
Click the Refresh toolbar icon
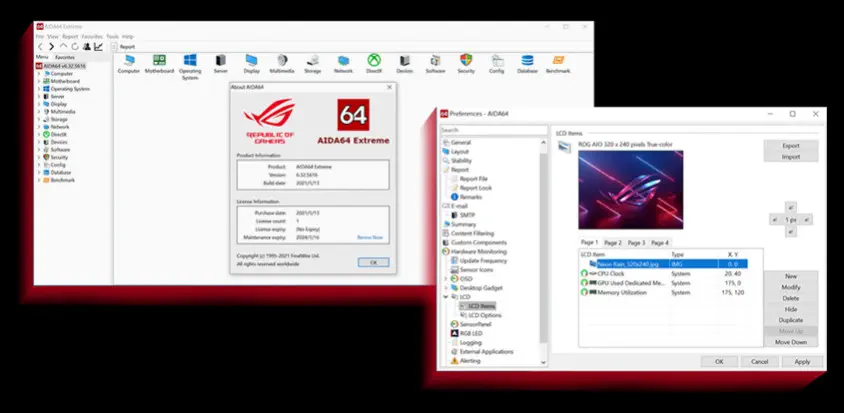coord(76,46)
